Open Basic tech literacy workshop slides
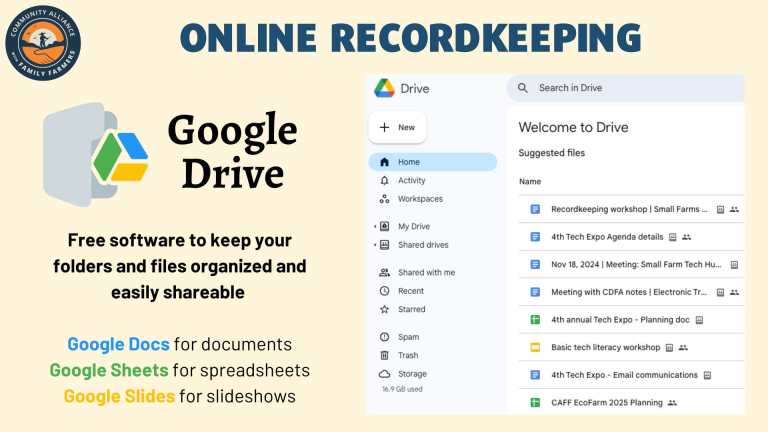Screen dimensions: 768x432 (605, 347)
